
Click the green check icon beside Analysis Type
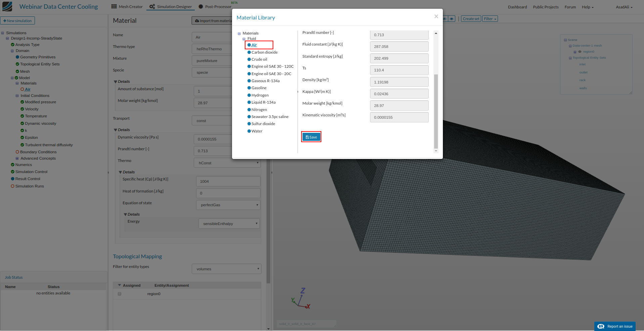coord(12,45)
